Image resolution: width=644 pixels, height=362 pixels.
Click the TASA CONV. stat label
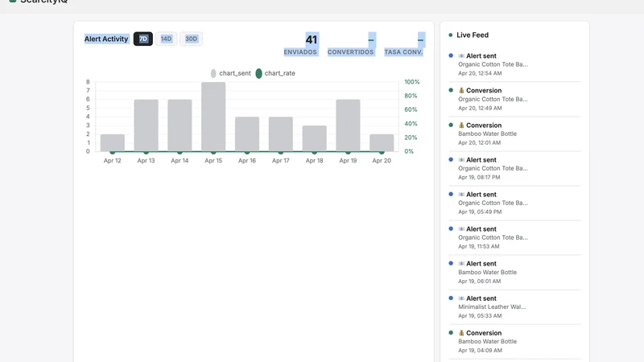403,52
